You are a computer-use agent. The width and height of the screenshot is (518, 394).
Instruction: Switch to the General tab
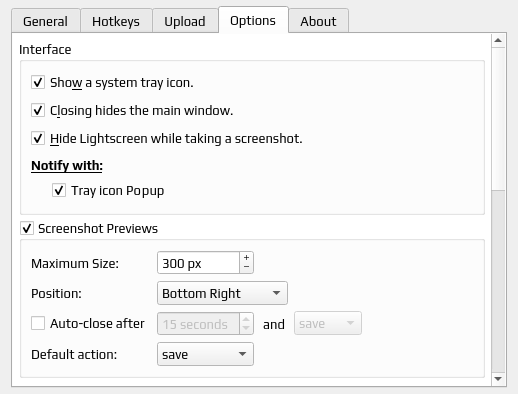(46, 21)
